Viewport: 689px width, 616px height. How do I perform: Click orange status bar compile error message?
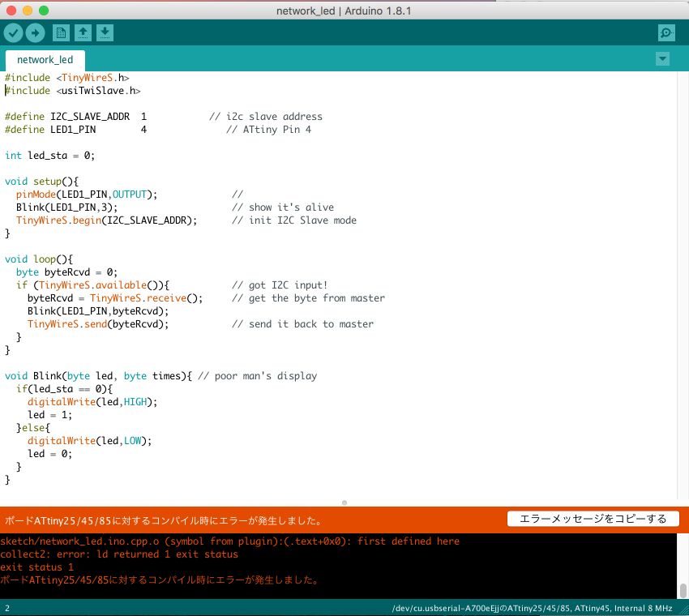[x=164, y=521]
